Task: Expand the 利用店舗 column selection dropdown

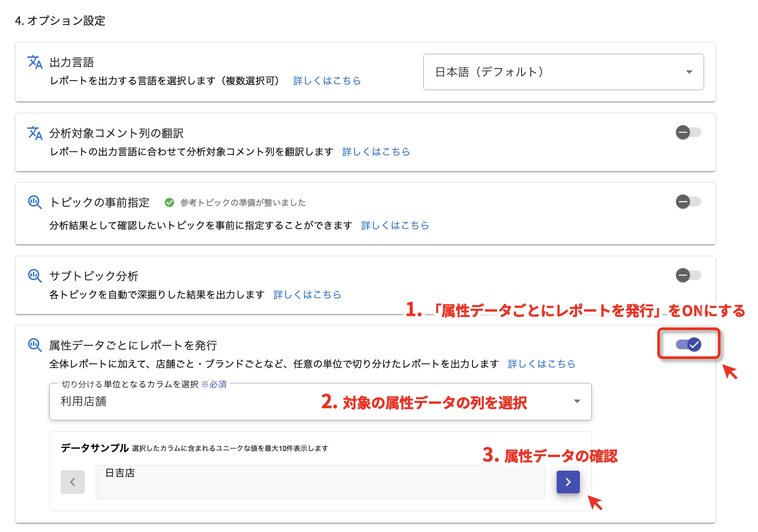Action: coord(320,401)
